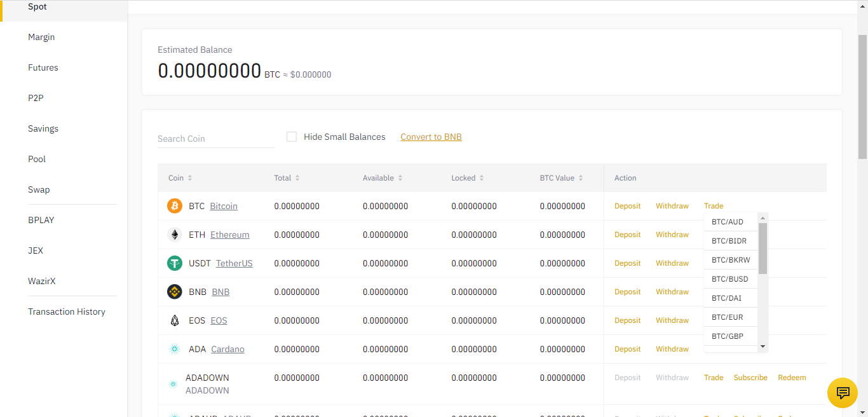Sort table by Available column
The image size is (868, 417).
click(383, 178)
